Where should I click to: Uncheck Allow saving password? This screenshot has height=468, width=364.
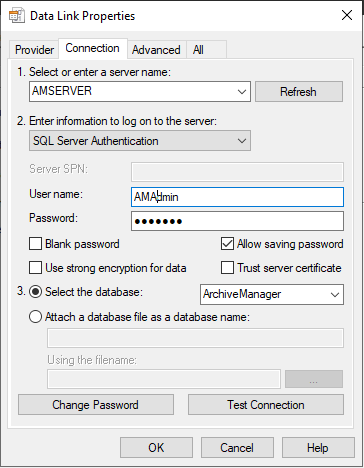(227, 244)
